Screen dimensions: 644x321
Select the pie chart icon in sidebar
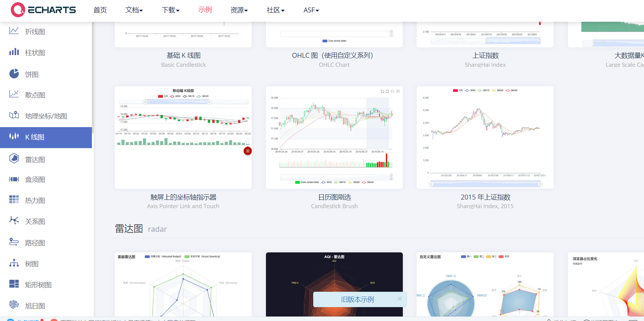click(x=14, y=73)
